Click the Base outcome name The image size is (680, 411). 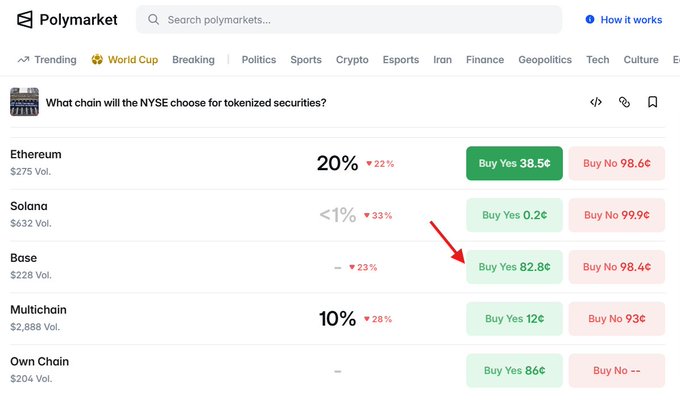click(x=23, y=258)
